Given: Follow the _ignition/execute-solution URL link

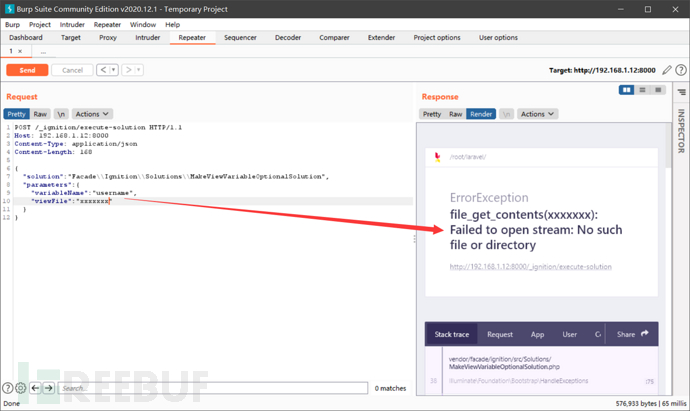Looking at the screenshot, I should click(x=530, y=267).
